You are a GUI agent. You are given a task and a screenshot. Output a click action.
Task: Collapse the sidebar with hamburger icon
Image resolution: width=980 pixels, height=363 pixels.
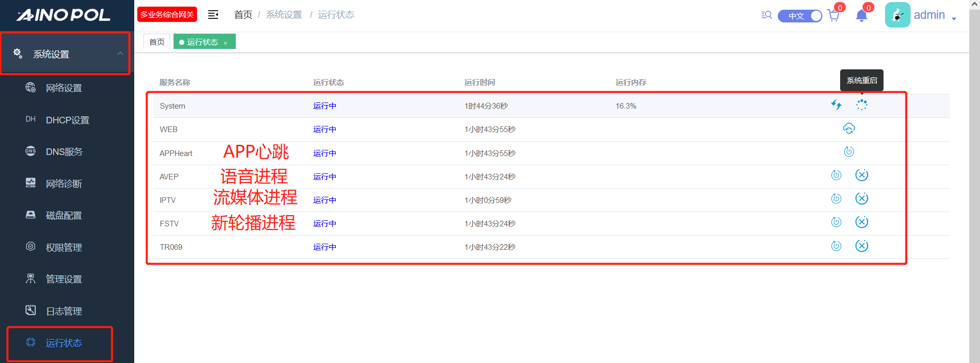coord(213,15)
